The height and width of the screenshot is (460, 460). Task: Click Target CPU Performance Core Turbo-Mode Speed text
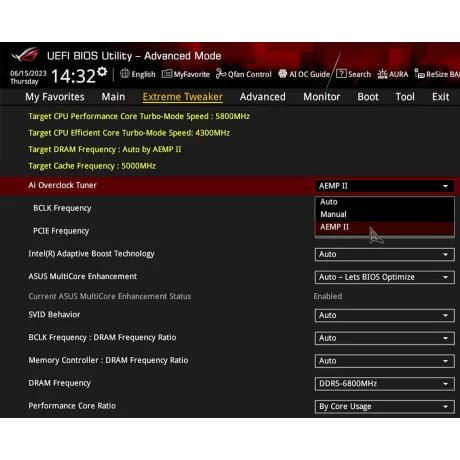click(x=139, y=116)
